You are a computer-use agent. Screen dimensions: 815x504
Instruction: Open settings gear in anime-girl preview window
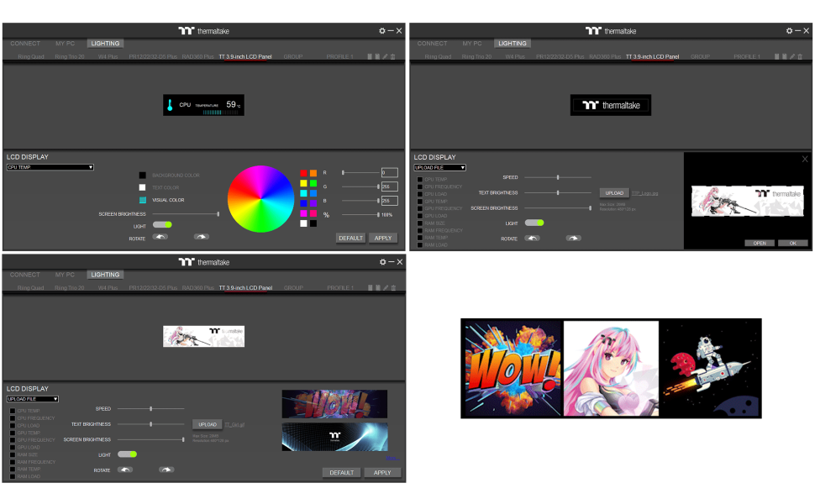[382, 262]
